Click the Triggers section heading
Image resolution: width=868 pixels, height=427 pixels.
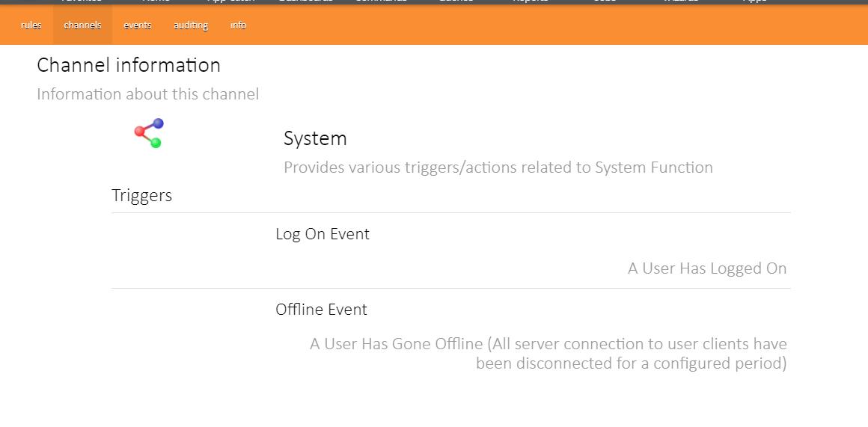click(x=141, y=196)
